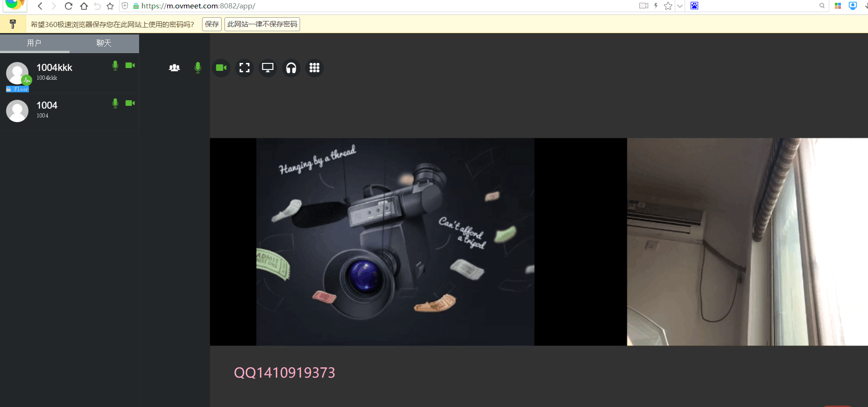Image resolution: width=868 pixels, height=407 pixels.
Task: Open the participants group icon
Action: (175, 68)
